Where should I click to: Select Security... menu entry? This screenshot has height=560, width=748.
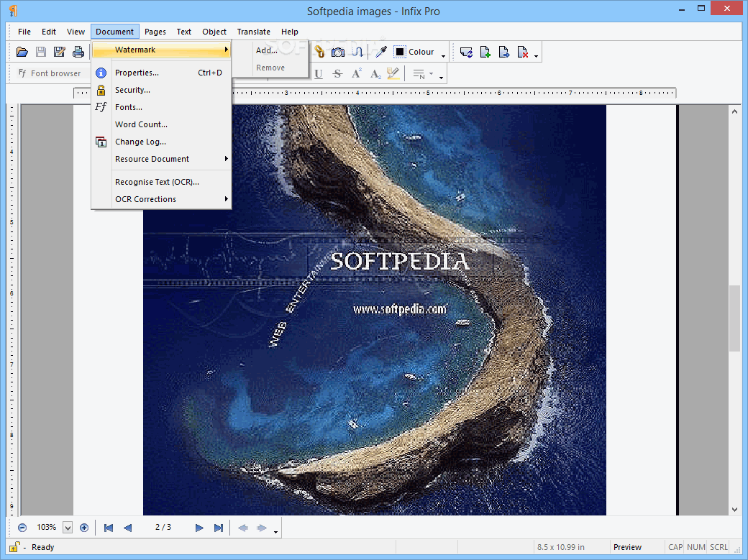pos(162,90)
